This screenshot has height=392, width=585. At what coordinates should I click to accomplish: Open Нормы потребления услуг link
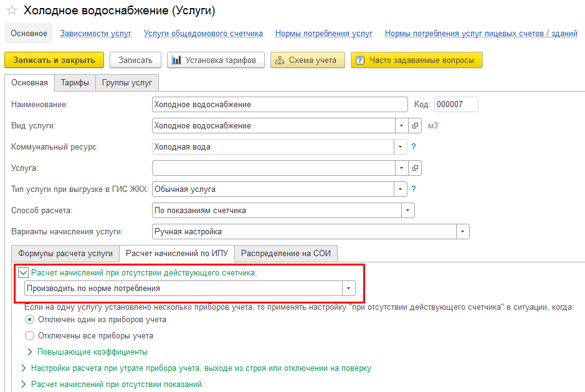click(323, 34)
